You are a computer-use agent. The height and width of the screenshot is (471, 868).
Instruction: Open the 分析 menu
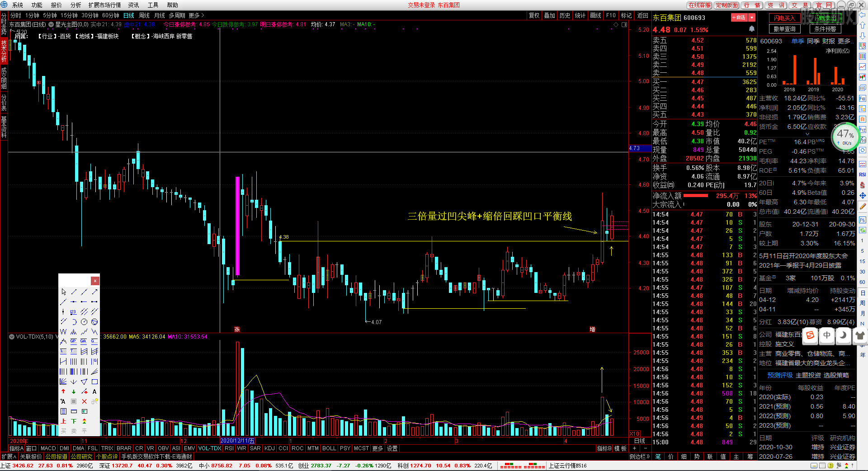(75, 5)
